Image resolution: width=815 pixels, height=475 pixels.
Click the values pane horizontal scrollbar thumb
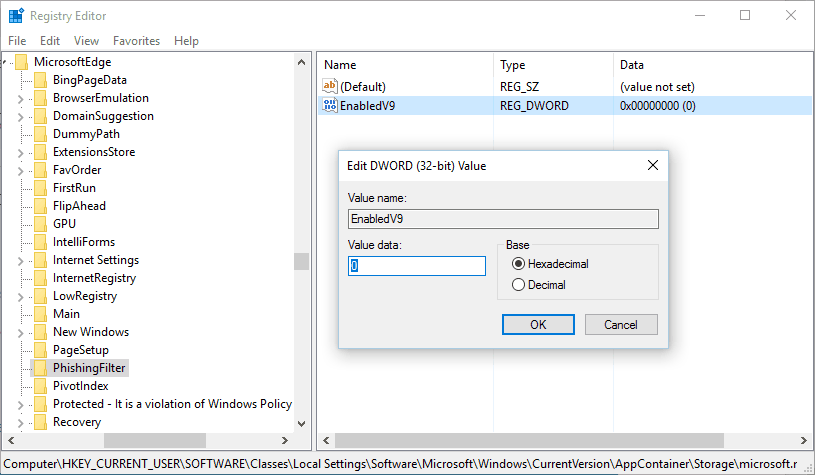(529, 440)
